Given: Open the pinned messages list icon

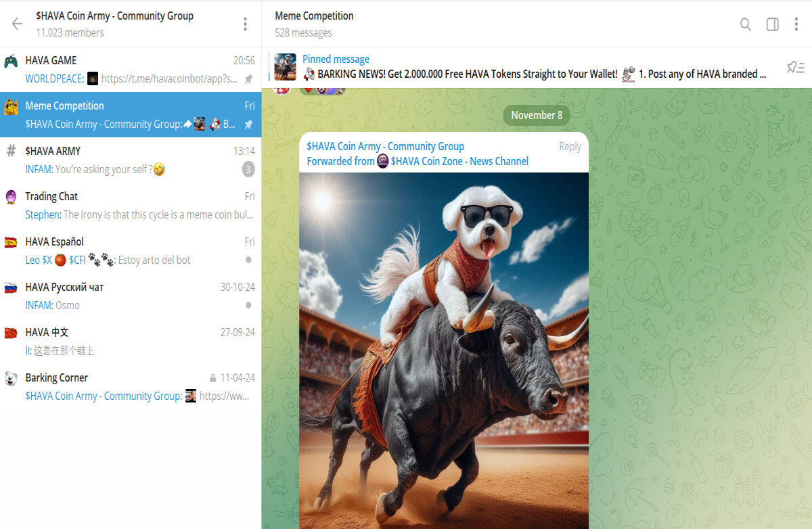Looking at the screenshot, I should point(795,67).
